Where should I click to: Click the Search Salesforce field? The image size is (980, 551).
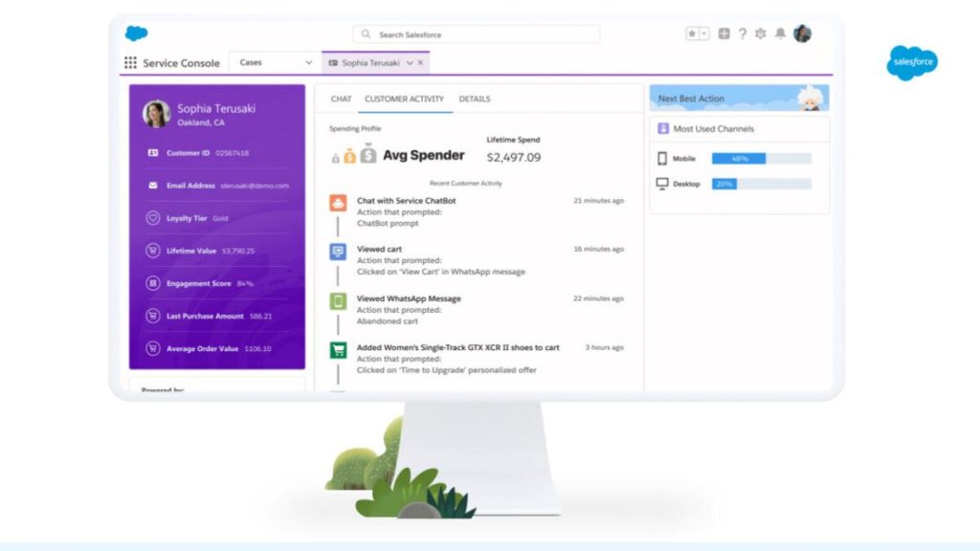[x=477, y=34]
